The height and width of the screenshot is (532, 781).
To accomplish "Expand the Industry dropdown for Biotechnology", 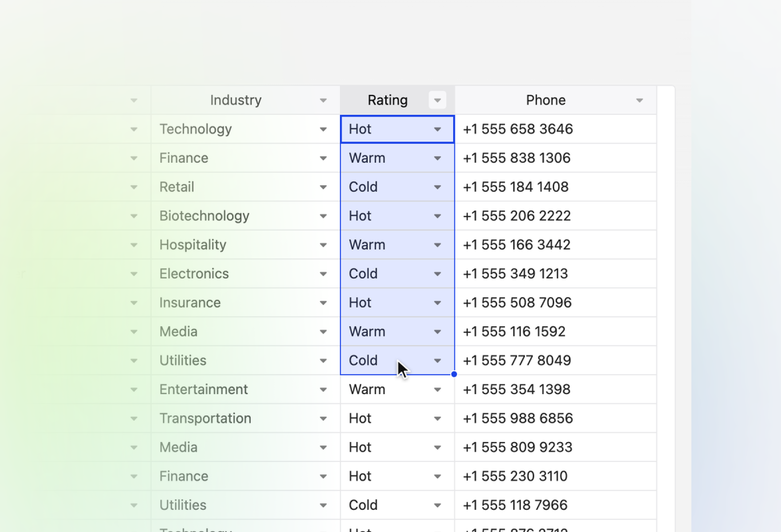I will point(323,216).
